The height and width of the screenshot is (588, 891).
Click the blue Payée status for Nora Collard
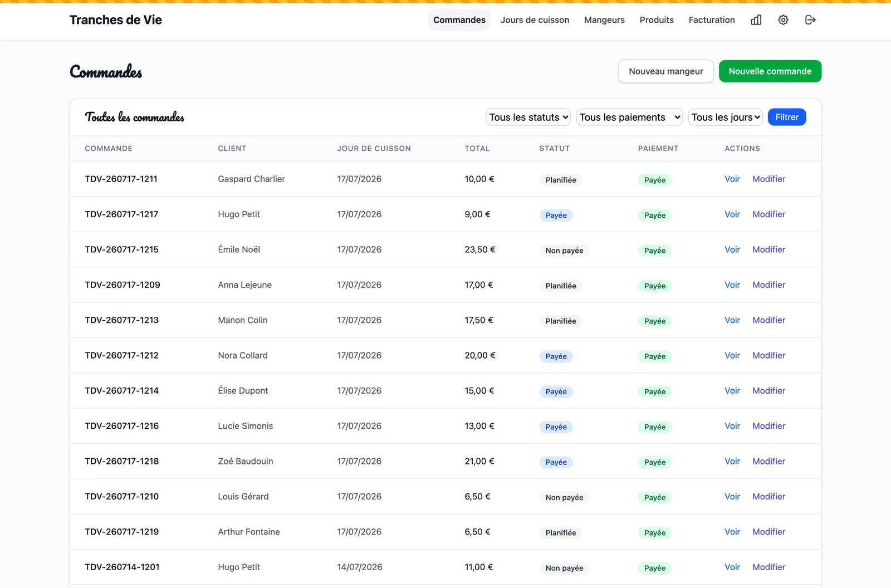[556, 356]
